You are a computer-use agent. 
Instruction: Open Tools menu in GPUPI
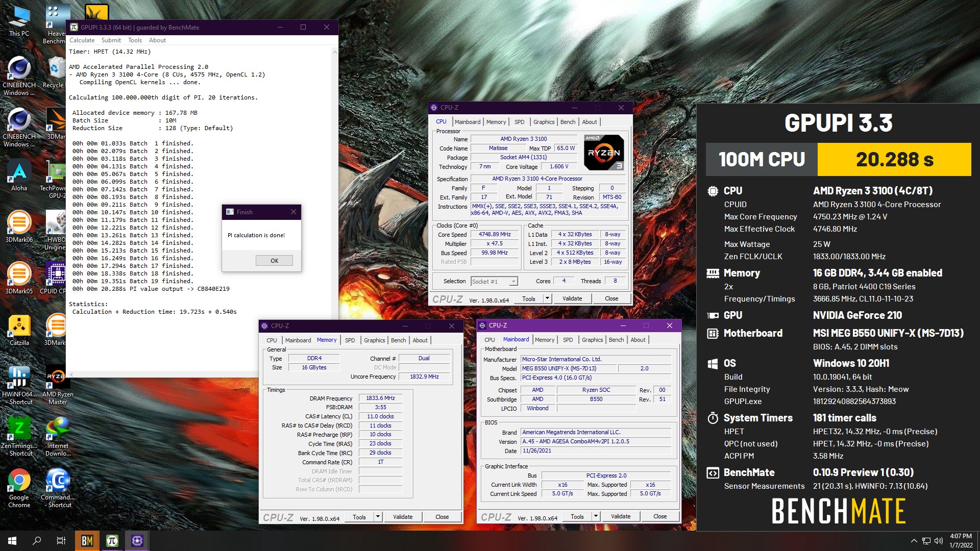coord(135,40)
